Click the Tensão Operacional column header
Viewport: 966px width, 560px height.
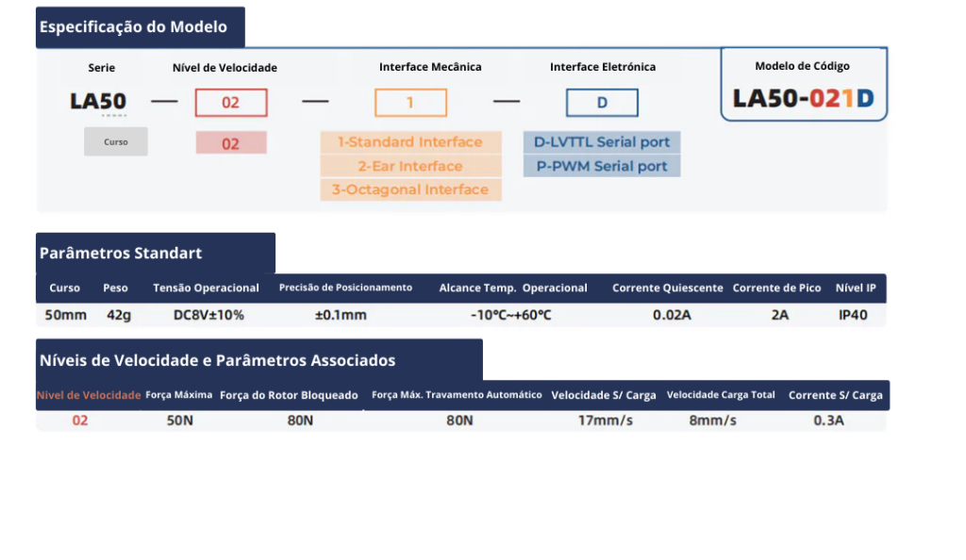click(206, 288)
